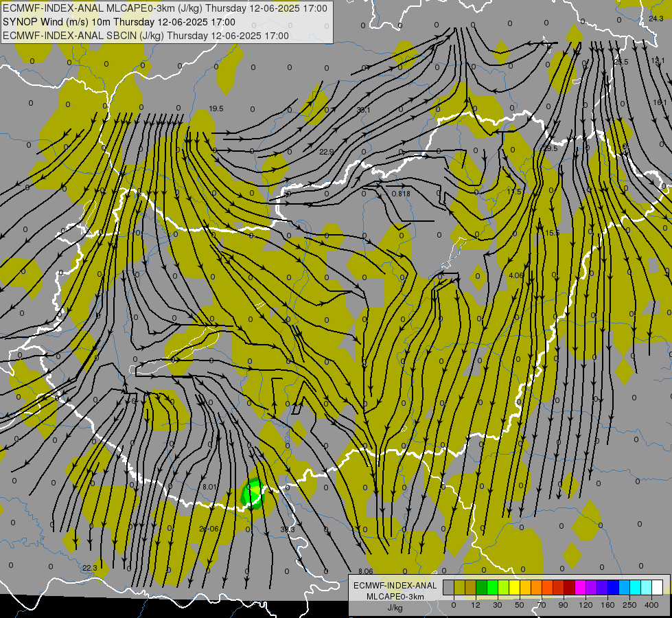Click map value 19.5
This screenshot has height=618, width=672.
click(216, 109)
